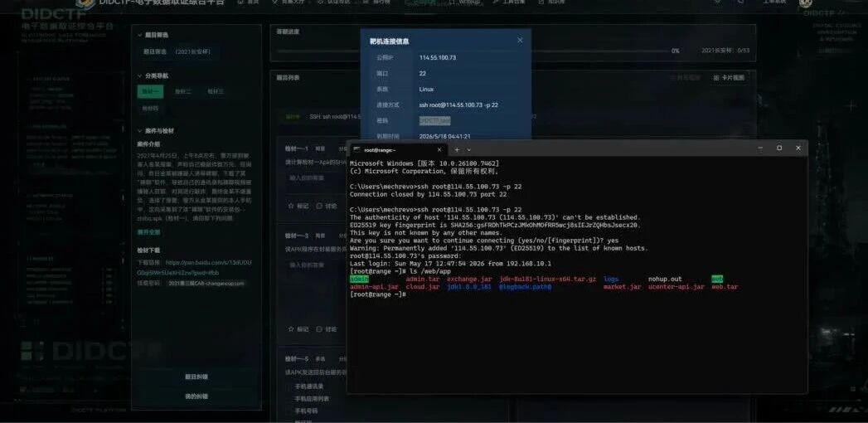Click the 题目纠错 button
868x423 pixels.
tap(196, 377)
